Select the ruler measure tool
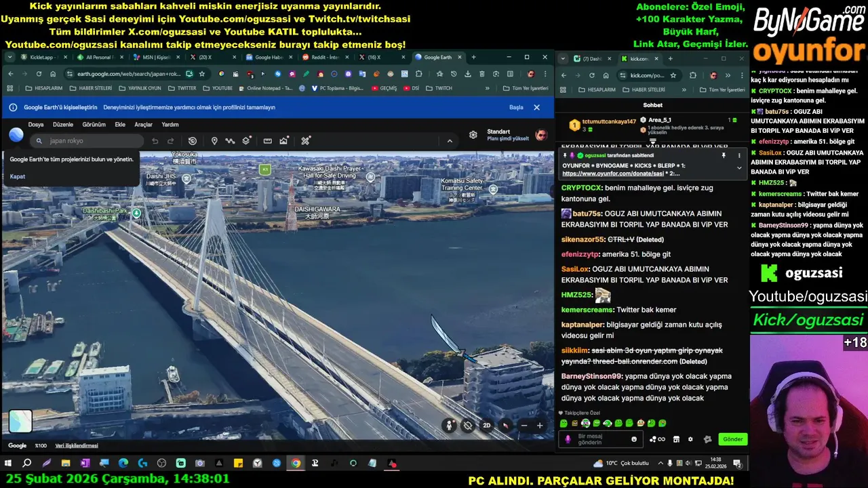The height and width of the screenshot is (488, 868). (x=267, y=141)
